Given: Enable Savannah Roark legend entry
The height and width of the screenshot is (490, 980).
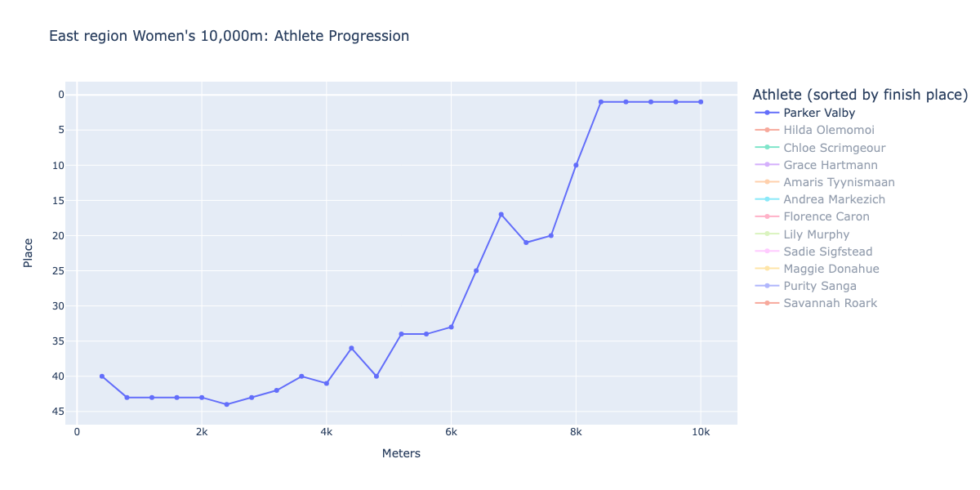Looking at the screenshot, I should 815,303.
